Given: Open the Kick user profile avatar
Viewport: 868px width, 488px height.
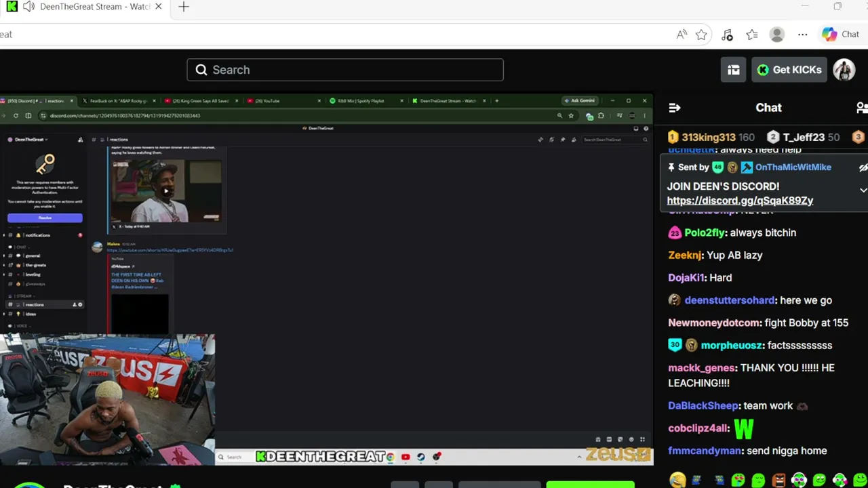Looking at the screenshot, I should 844,70.
